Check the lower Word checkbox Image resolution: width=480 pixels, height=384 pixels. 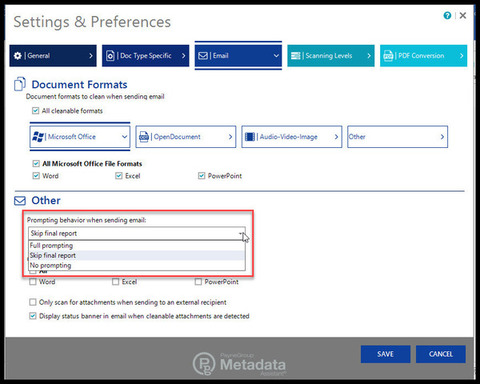coord(33,282)
